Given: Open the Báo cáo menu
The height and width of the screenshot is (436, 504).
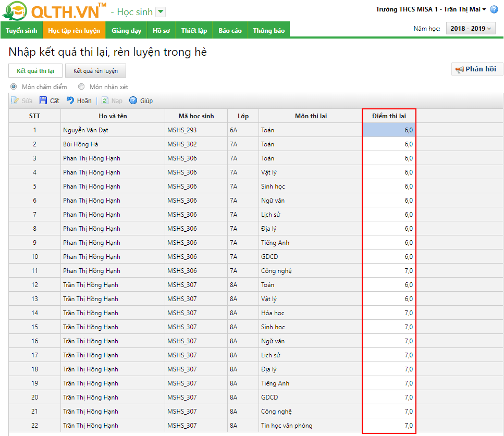Looking at the screenshot, I should [230, 30].
